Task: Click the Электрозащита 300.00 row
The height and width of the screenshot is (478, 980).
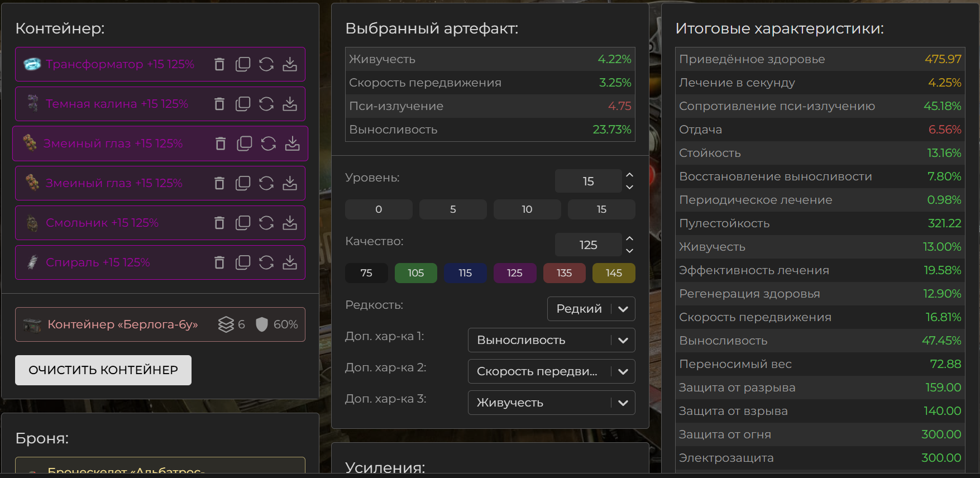Action: pos(820,458)
